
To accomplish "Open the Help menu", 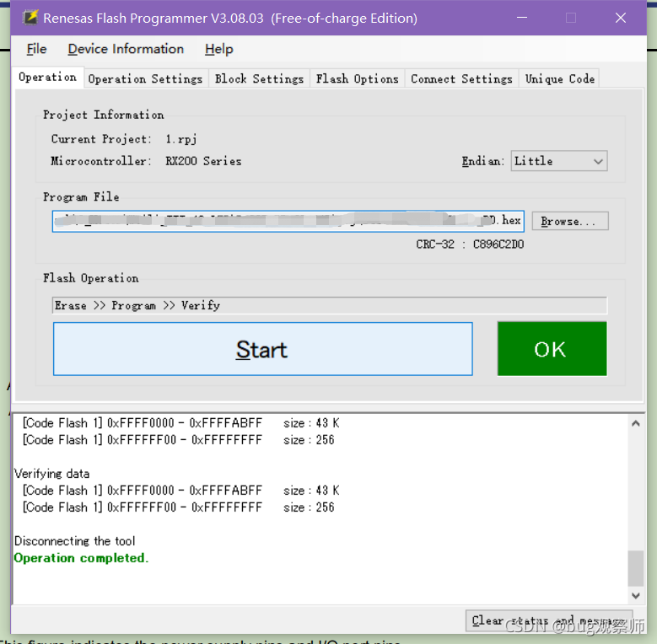I will pos(218,49).
